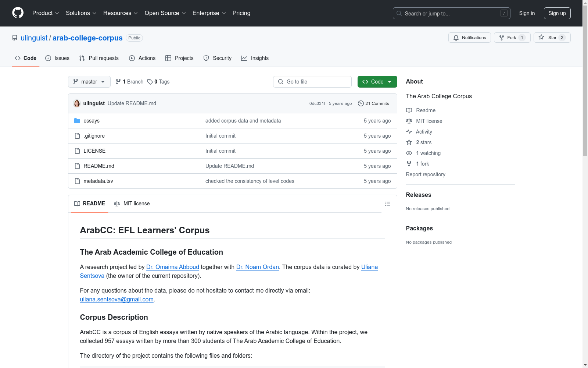Click the Go to file field
The width and height of the screenshot is (588, 368).
coord(312,82)
